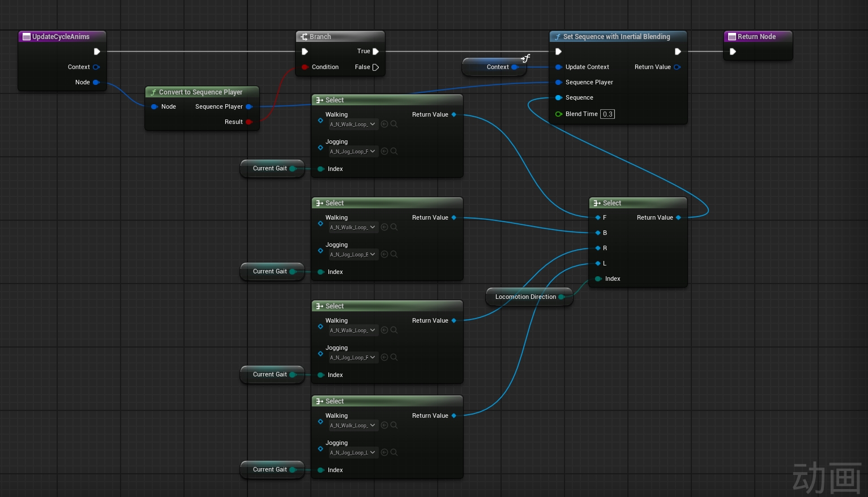Click the Locomotion Direction variable output pin
Screen dimensions: 868x497
[x=562, y=297]
